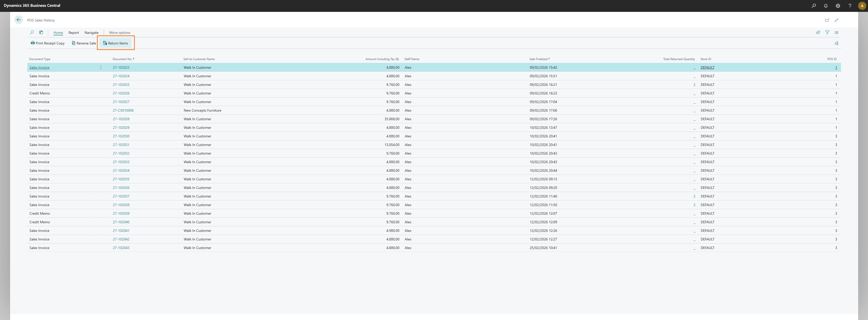Open the settings gear in top bar
The width and height of the screenshot is (868, 320).
(x=838, y=6)
